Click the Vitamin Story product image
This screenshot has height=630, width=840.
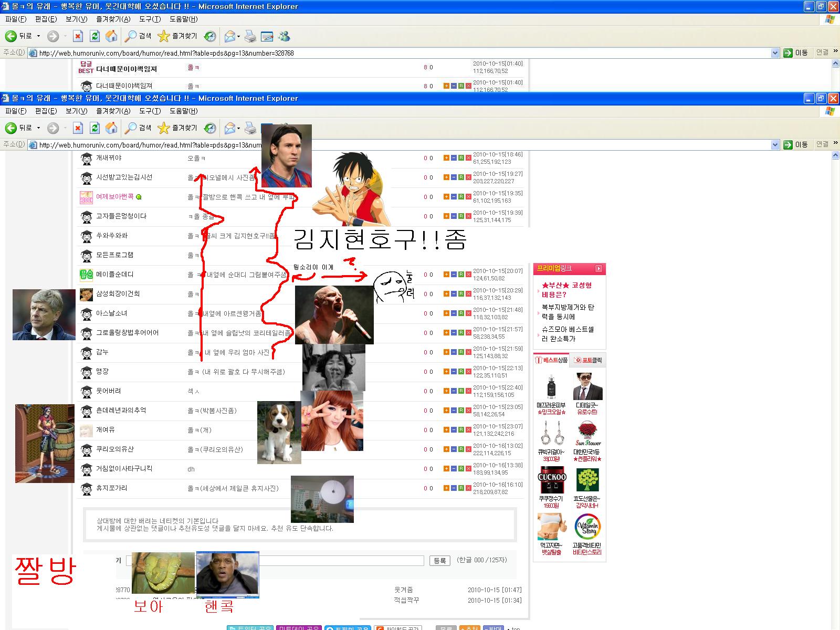(587, 527)
